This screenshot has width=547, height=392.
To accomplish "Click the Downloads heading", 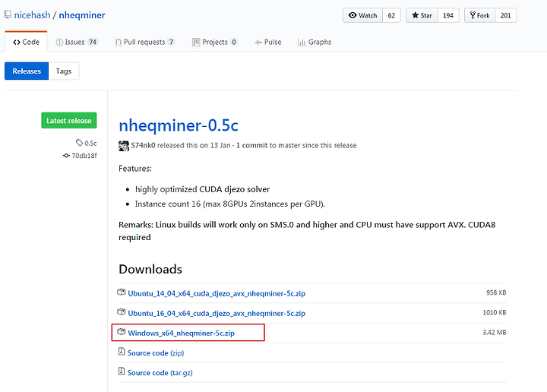I will coord(150,269).
